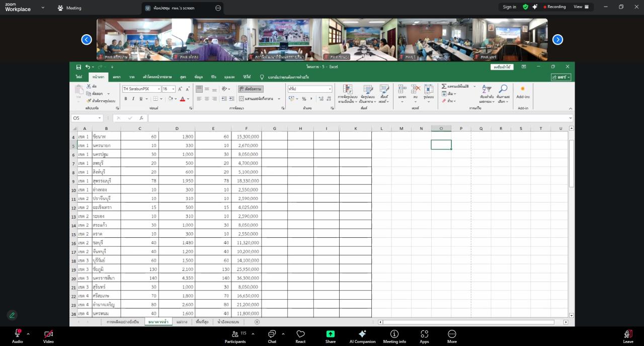Toggle the Wrap Text button
644x346 pixels.
pyautogui.click(x=250, y=89)
